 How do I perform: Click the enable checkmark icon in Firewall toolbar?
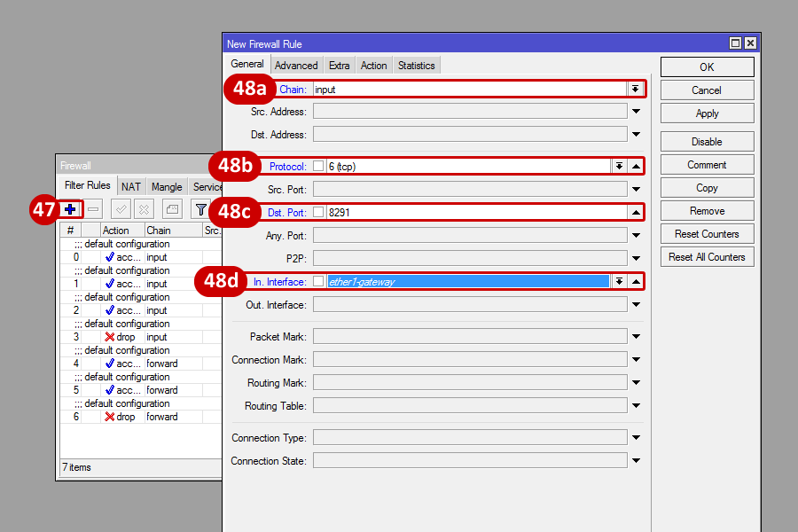pyautogui.click(x=121, y=209)
